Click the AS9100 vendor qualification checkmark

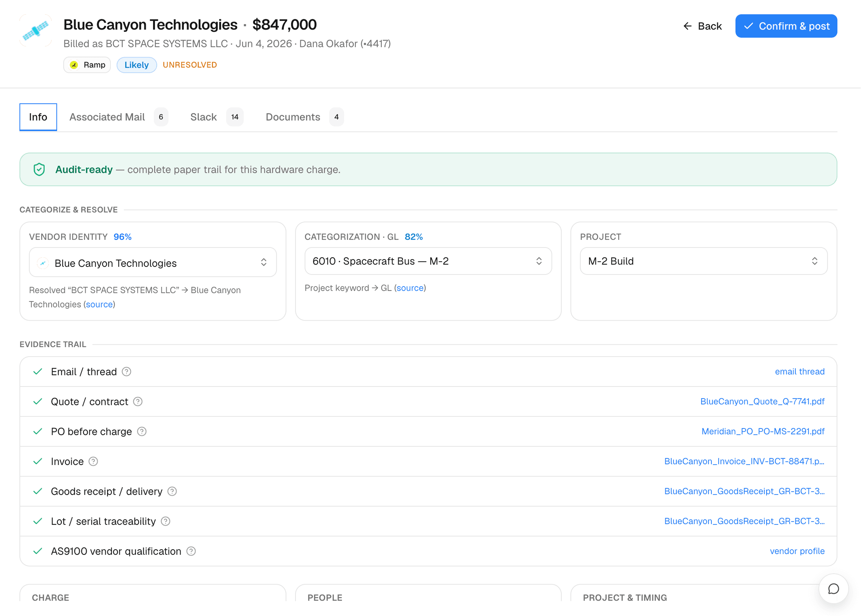(x=38, y=551)
